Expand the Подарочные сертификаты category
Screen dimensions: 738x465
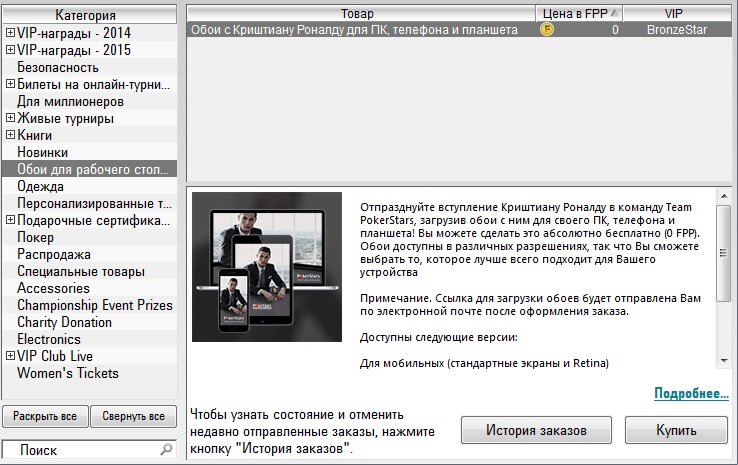pyautogui.click(x=10, y=220)
